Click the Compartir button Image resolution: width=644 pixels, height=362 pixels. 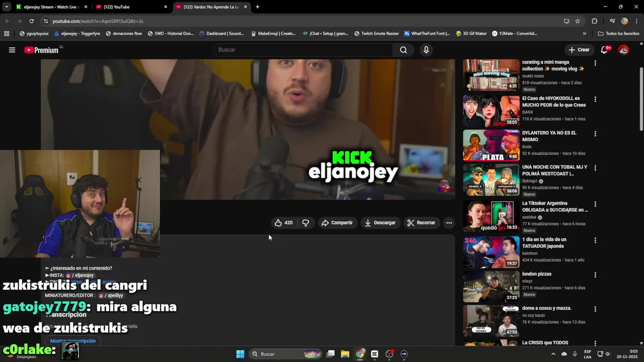(337, 223)
